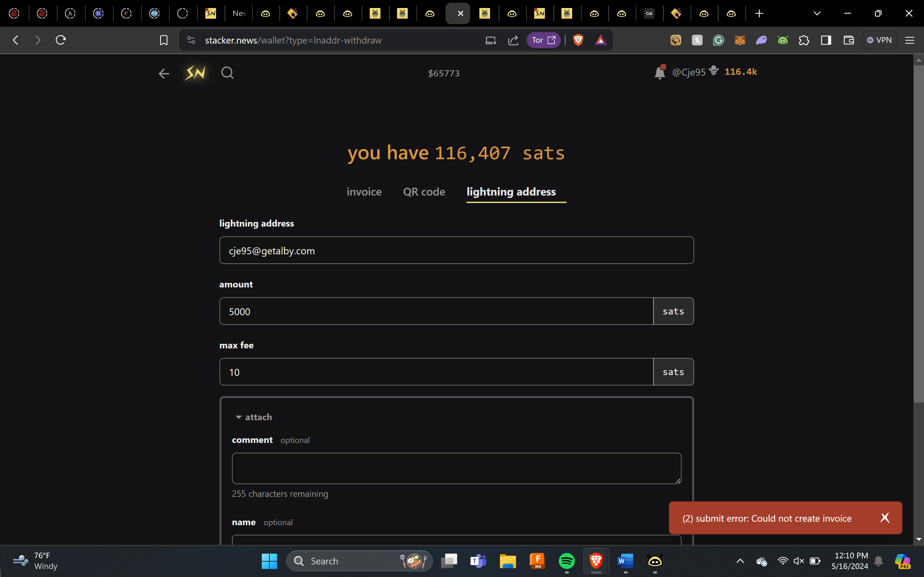Viewport: 924px width, 577px height.
Task: Click the notifications bell icon
Action: point(659,72)
